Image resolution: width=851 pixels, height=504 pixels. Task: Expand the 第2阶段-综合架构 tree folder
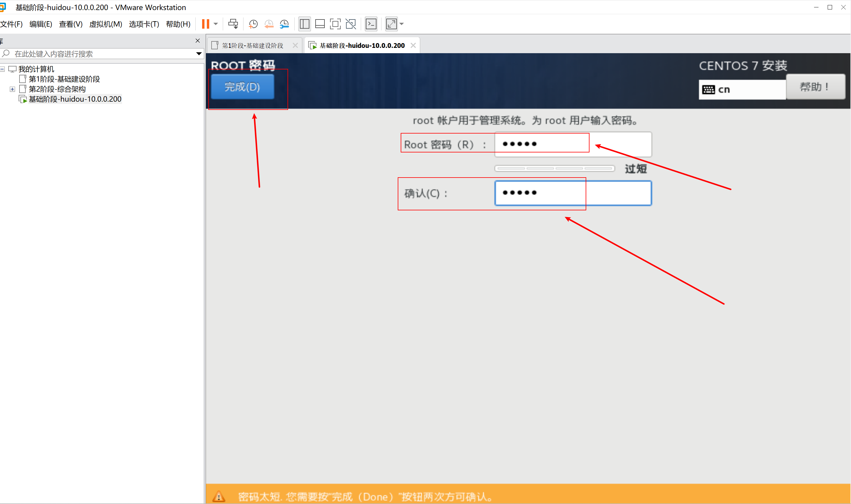click(13, 89)
